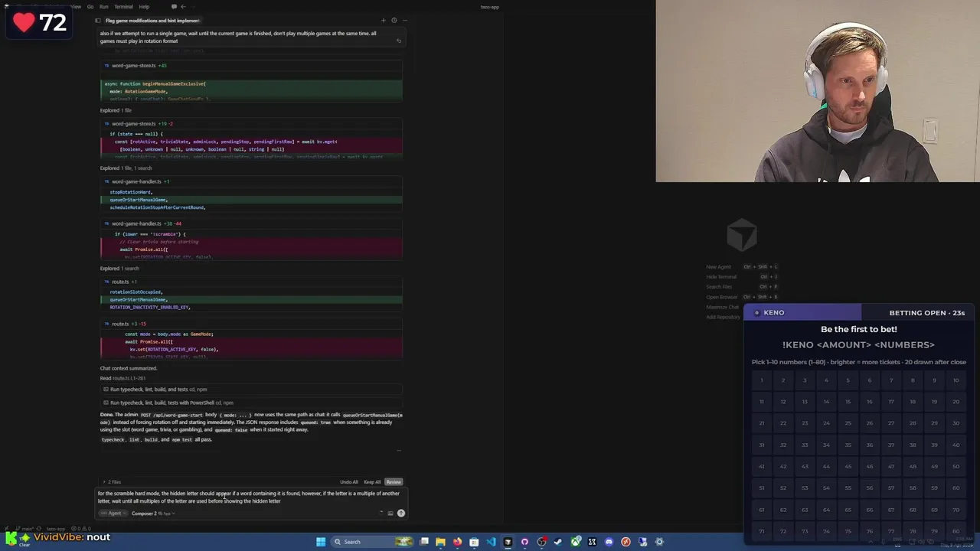The image size is (980, 551).
Task: Open Xbox app from the taskbar
Action: pos(576,542)
